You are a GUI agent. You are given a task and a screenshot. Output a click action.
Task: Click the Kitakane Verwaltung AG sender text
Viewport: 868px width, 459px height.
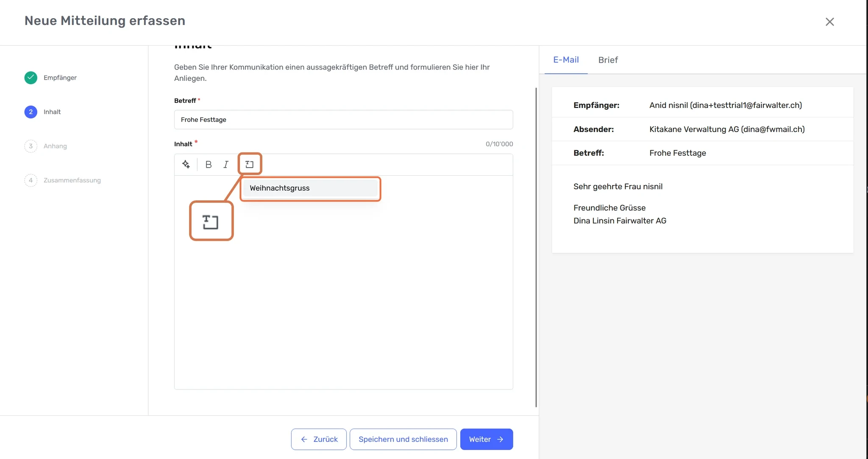click(x=727, y=129)
